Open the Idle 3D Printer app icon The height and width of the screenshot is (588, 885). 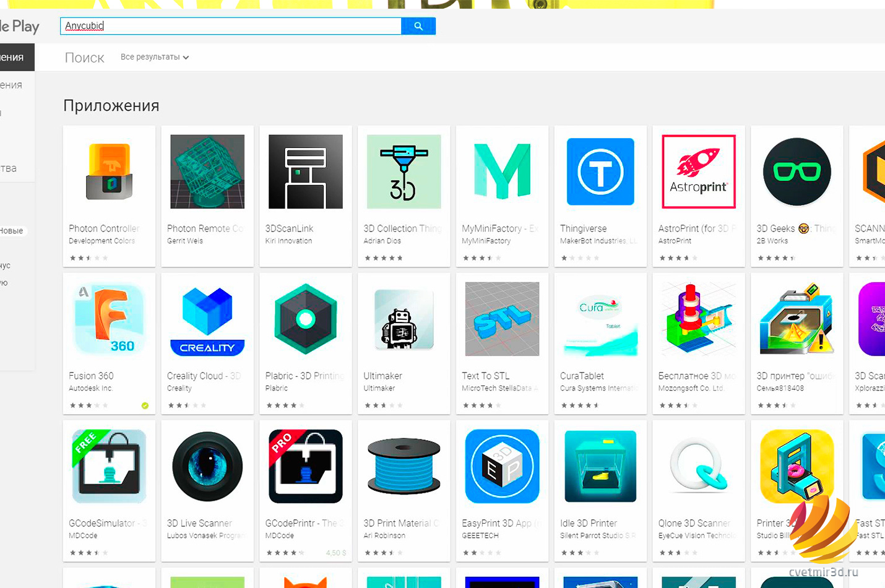(x=600, y=466)
